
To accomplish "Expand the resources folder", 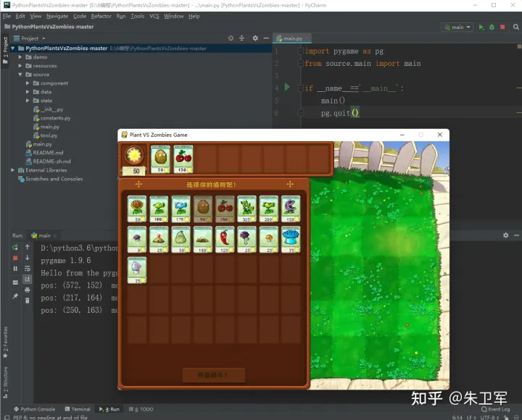I will click(x=20, y=65).
